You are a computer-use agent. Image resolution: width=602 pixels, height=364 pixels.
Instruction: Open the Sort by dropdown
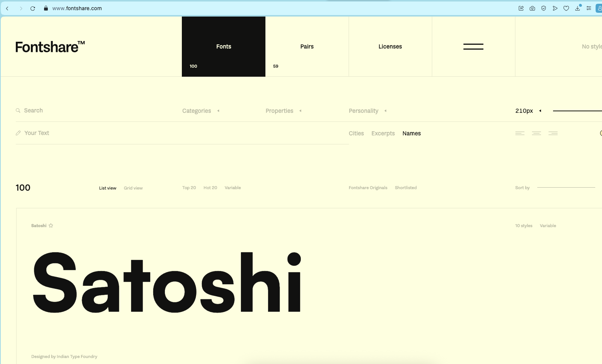tap(555, 188)
